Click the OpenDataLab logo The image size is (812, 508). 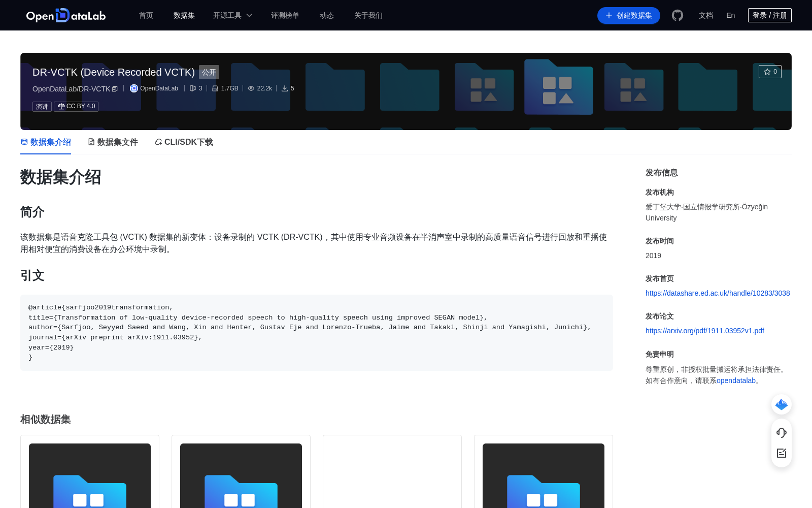coord(66,15)
